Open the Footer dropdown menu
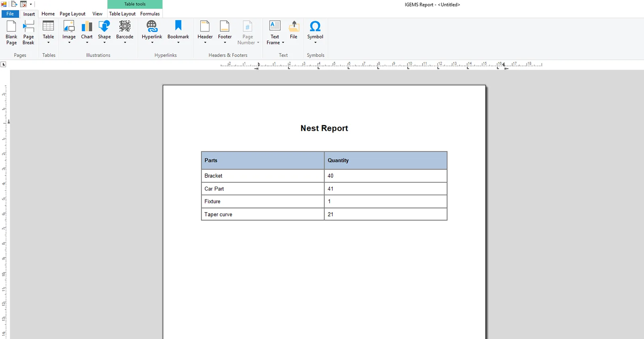The image size is (644, 339). (x=225, y=43)
